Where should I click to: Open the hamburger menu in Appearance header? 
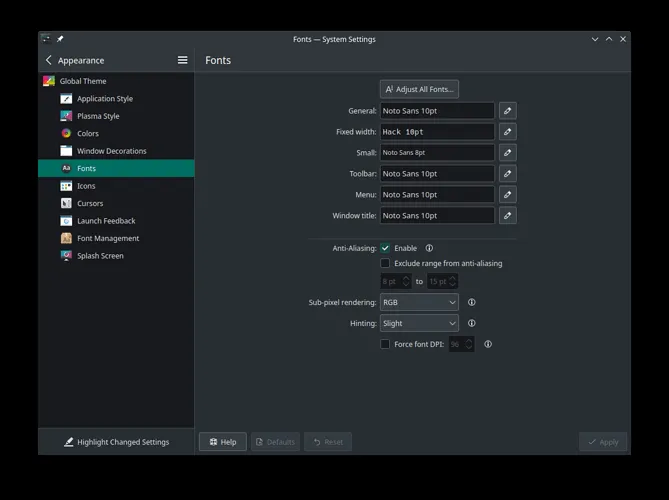pos(182,60)
